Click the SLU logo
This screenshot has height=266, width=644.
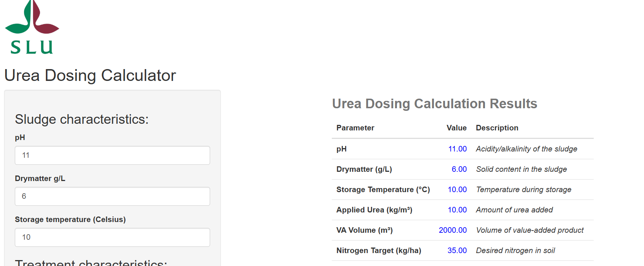click(x=32, y=28)
